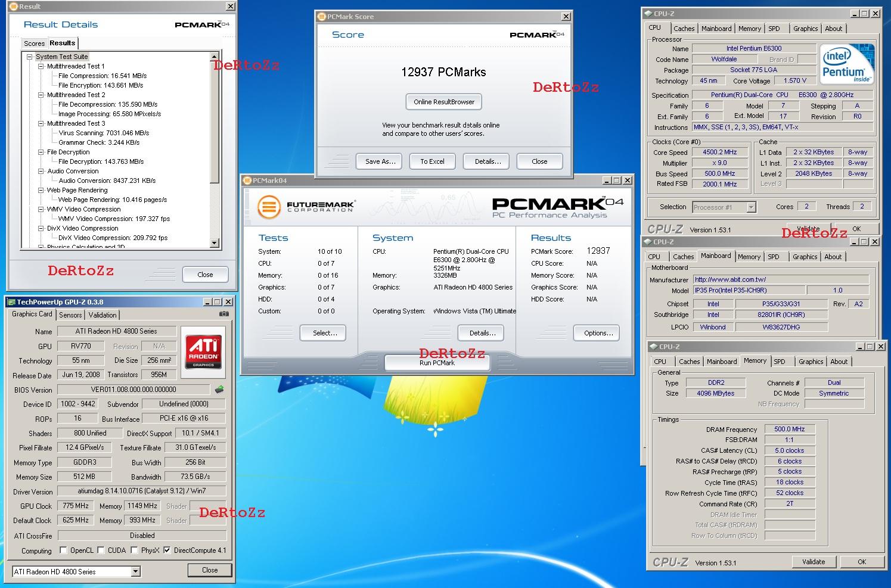Collapse the WMV Video Compression node
Screen dimensions: 891x588
pos(41,209)
